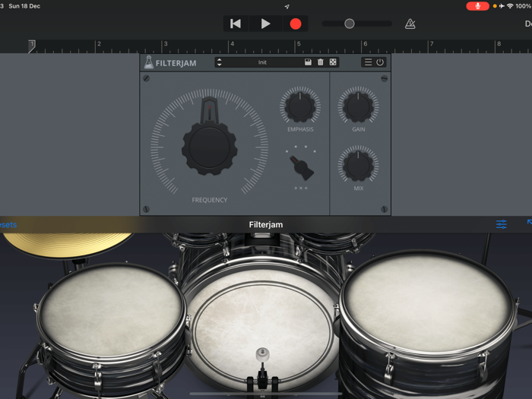
Task: Click the Filterjam flask logo
Action: (149, 62)
